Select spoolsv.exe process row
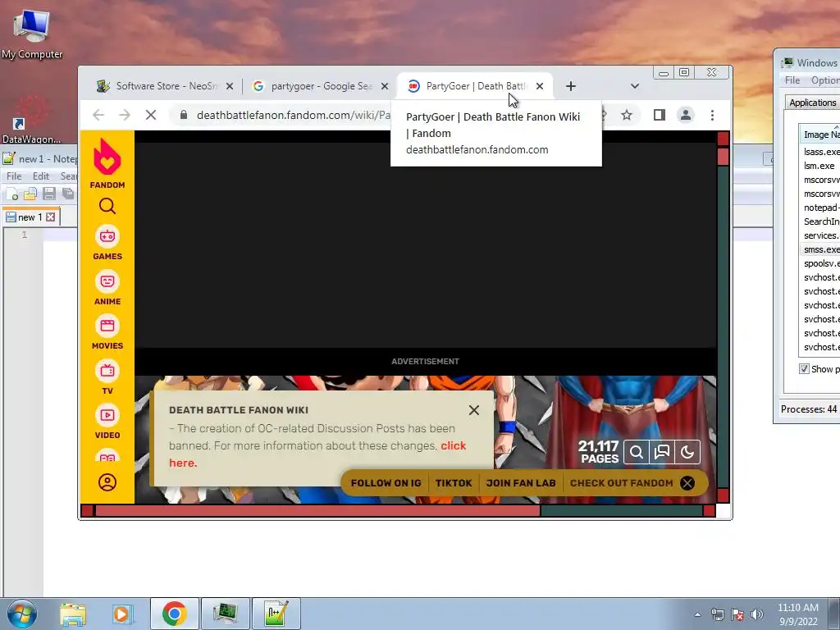Viewport: 840px width, 630px height. click(x=820, y=263)
